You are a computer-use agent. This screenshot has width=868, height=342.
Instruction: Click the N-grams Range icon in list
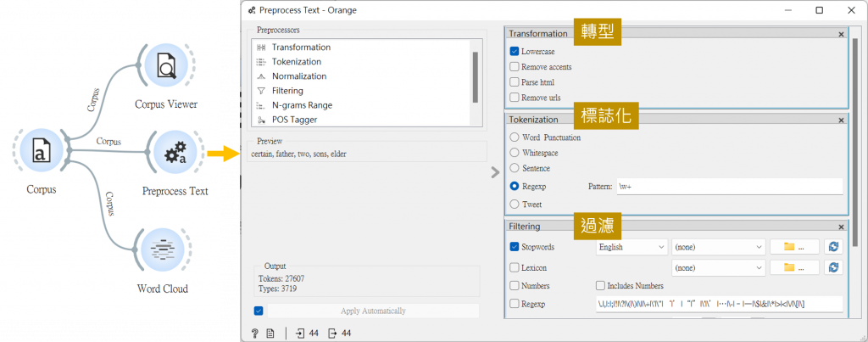point(261,105)
